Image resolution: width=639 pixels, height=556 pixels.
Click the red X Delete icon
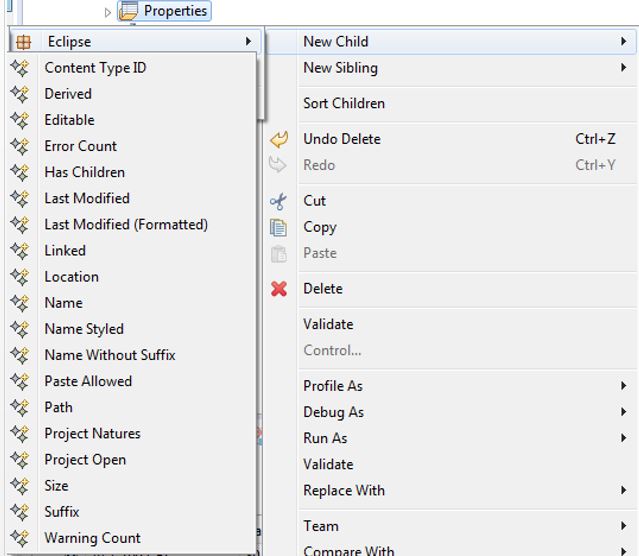pos(279,289)
